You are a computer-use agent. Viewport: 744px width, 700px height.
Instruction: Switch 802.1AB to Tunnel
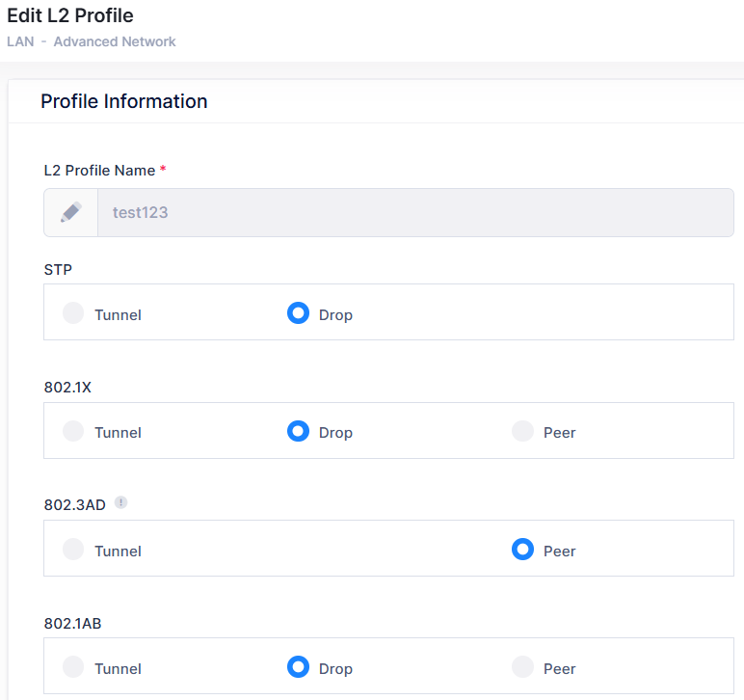[73, 667]
